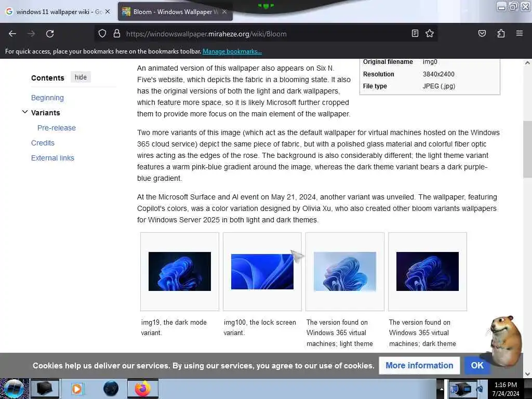The width and height of the screenshot is (532, 399).
Task: Click the JPEG (.jpg) file type value
Action: 438,86
